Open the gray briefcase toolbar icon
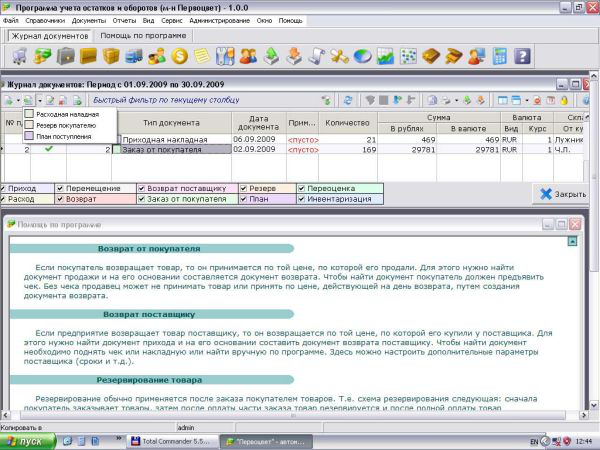The width and height of the screenshot is (600, 450). pos(65,56)
